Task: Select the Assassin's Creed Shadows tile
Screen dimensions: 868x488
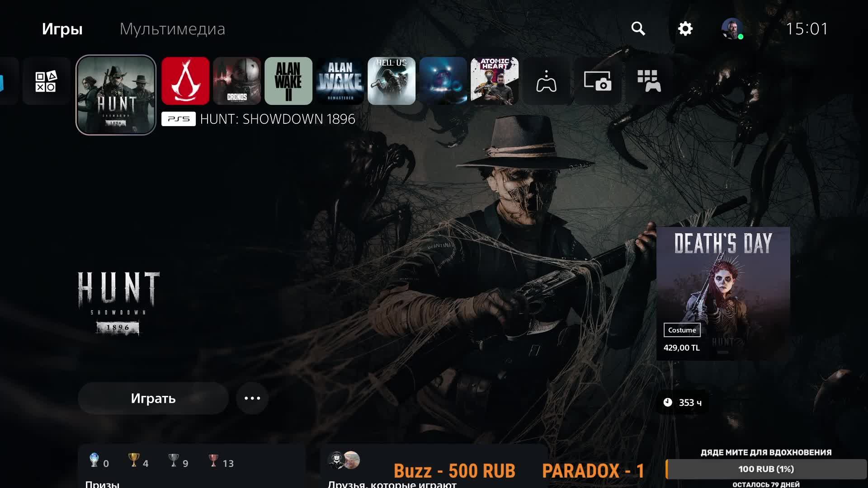Action: (185, 81)
